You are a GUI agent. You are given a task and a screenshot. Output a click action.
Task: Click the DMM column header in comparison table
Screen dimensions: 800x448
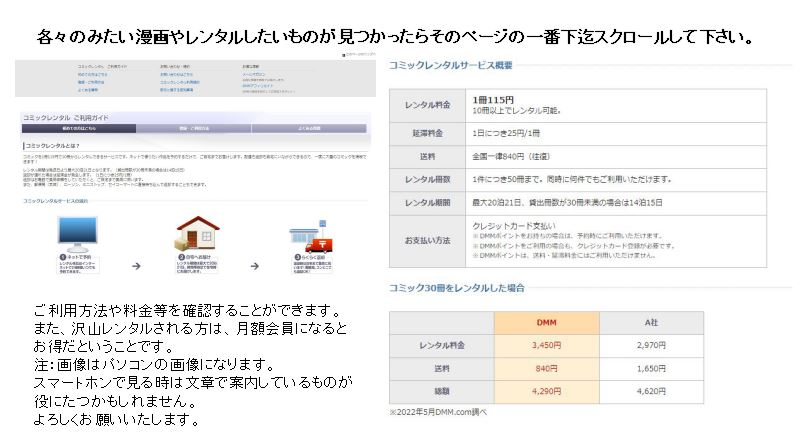click(546, 323)
